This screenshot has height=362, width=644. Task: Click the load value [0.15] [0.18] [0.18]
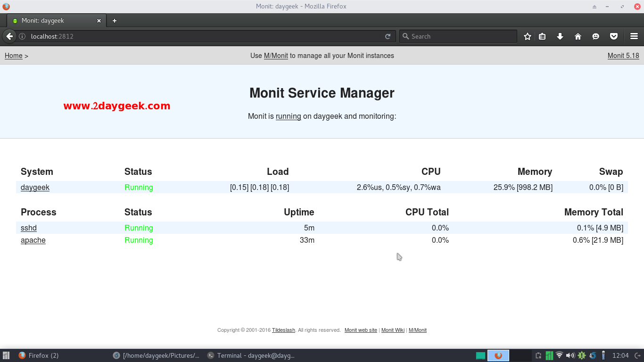point(259,187)
